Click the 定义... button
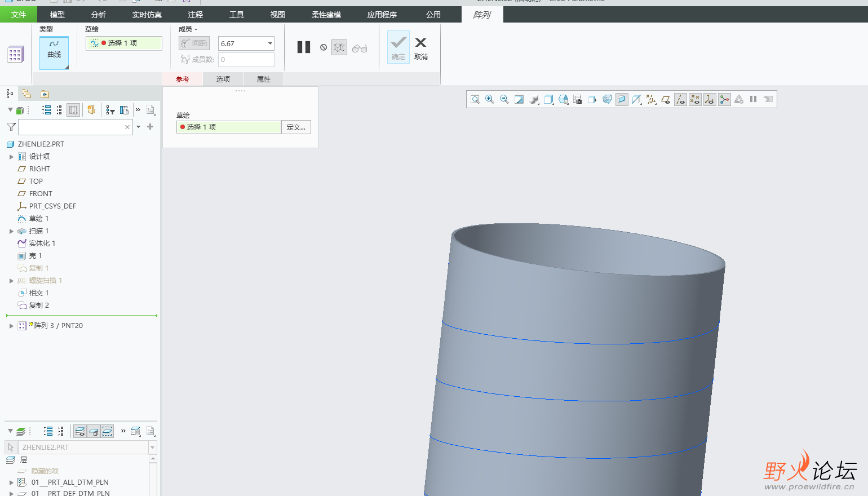This screenshot has height=496, width=868. pyautogui.click(x=296, y=127)
